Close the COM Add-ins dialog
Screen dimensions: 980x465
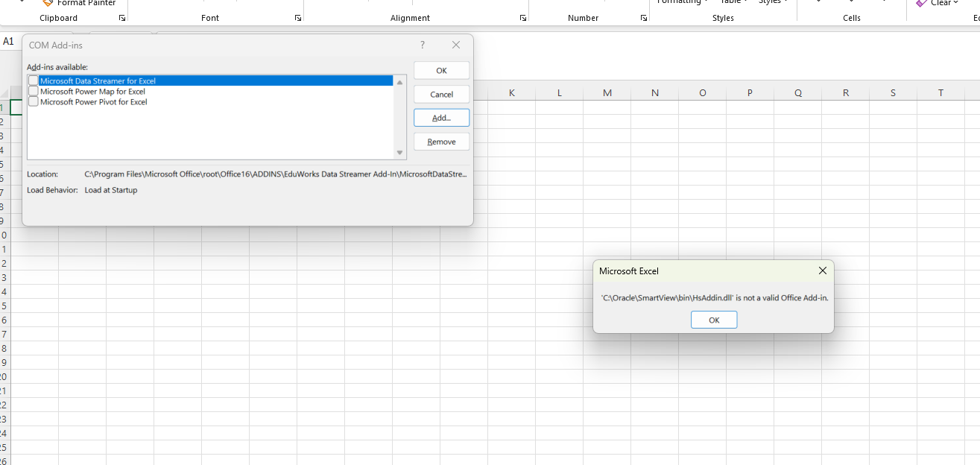click(456, 45)
